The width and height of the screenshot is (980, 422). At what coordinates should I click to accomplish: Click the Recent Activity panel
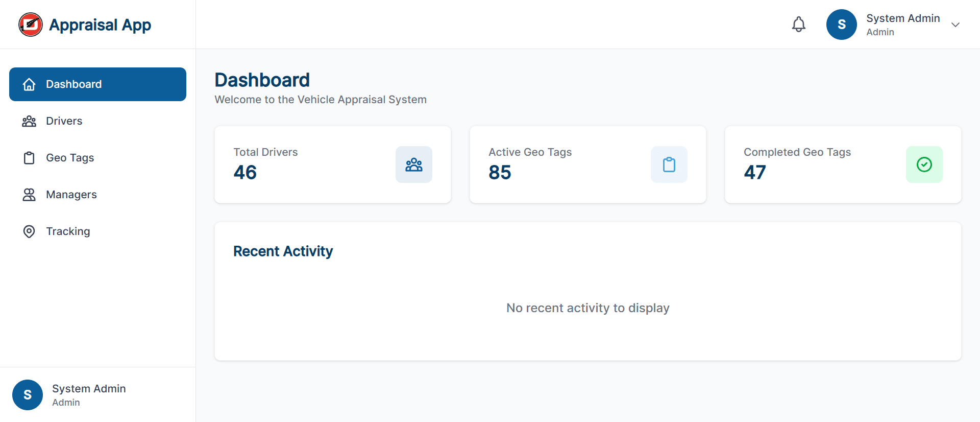tap(587, 291)
